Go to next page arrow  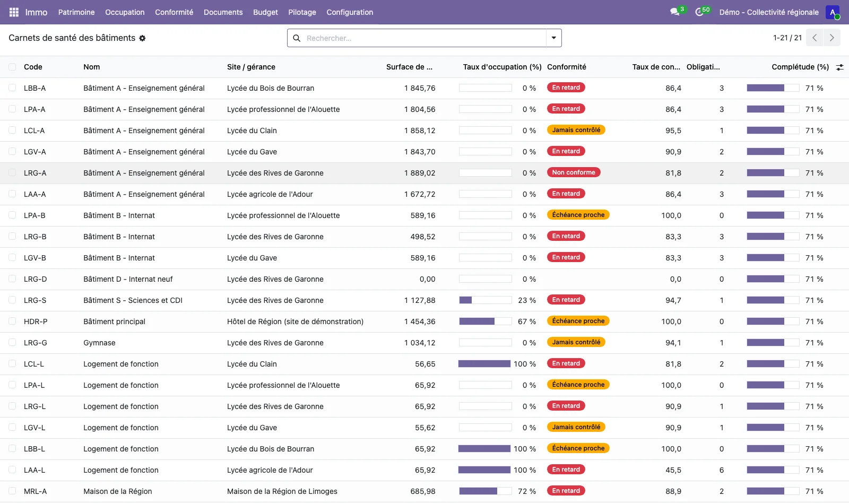pos(831,38)
